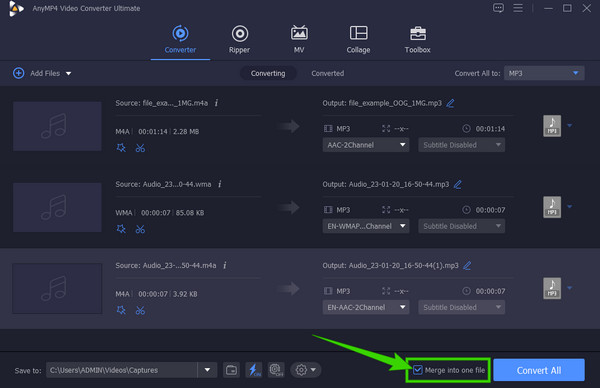
Task: Click the Save to path field
Action: pos(122,370)
